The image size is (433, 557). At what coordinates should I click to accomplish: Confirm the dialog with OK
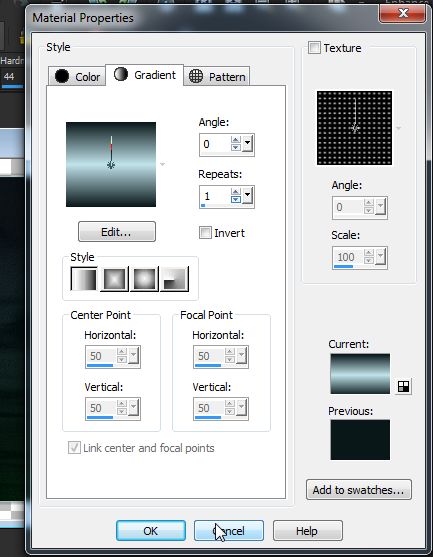(151, 531)
